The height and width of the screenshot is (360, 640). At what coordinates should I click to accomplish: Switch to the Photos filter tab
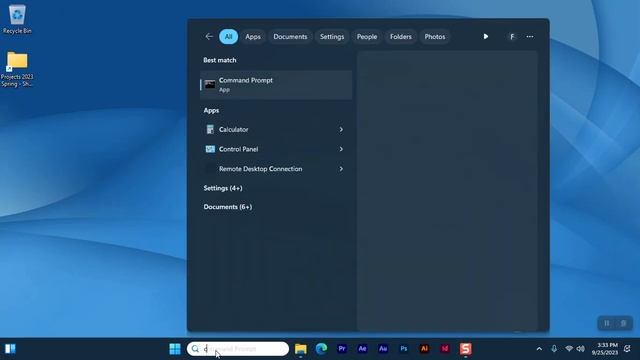click(435, 37)
